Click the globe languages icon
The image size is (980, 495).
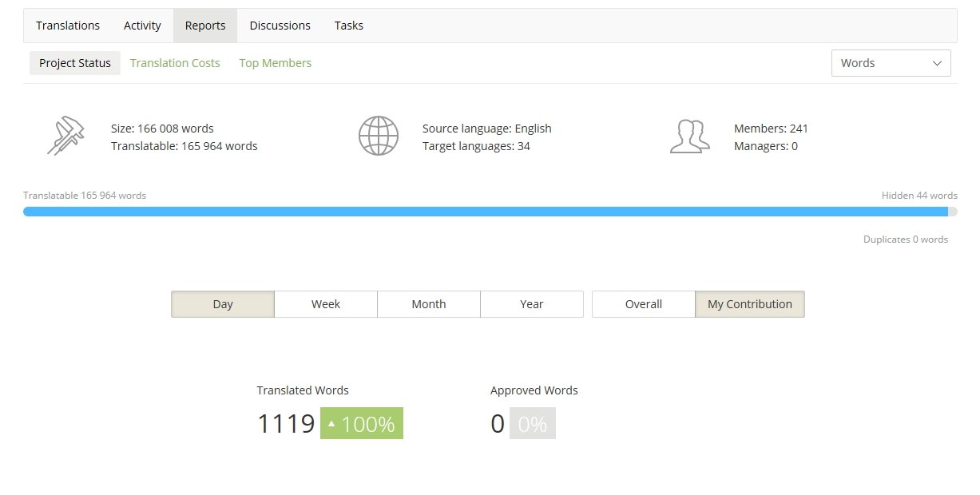point(378,136)
